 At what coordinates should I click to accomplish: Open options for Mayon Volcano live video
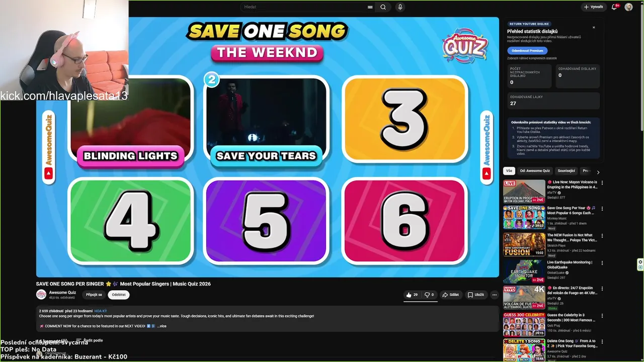(x=602, y=183)
